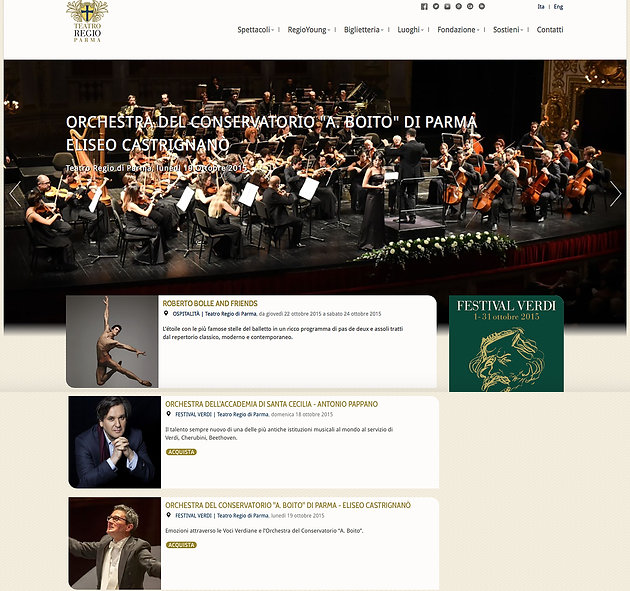
Task: Click the last round social icon in header
Action: click(482, 6)
